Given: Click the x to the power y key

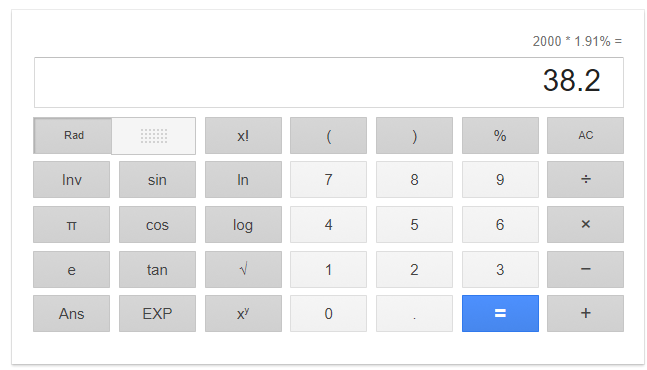Looking at the screenshot, I should click(x=243, y=313).
